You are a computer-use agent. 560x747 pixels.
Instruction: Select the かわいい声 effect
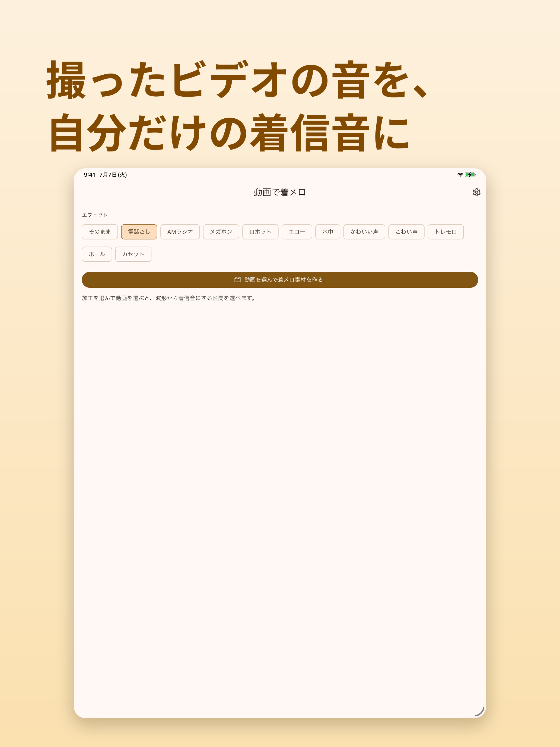pos(364,232)
